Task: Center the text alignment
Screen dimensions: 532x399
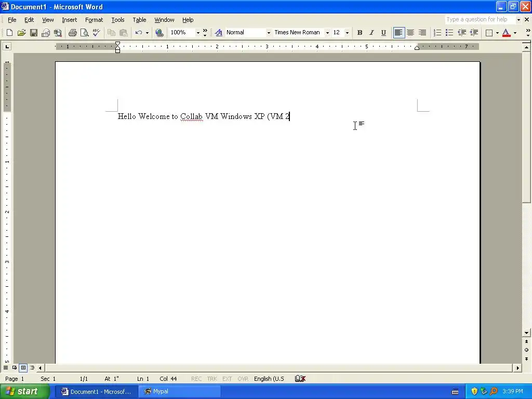Action: click(410, 33)
